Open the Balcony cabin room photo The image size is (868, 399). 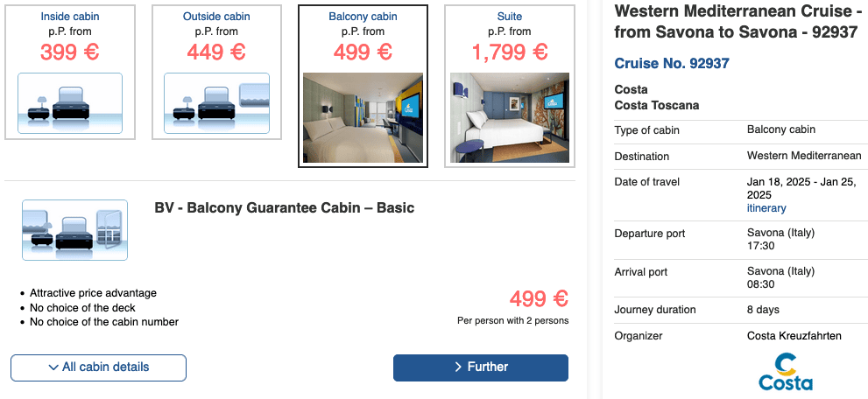(363, 117)
